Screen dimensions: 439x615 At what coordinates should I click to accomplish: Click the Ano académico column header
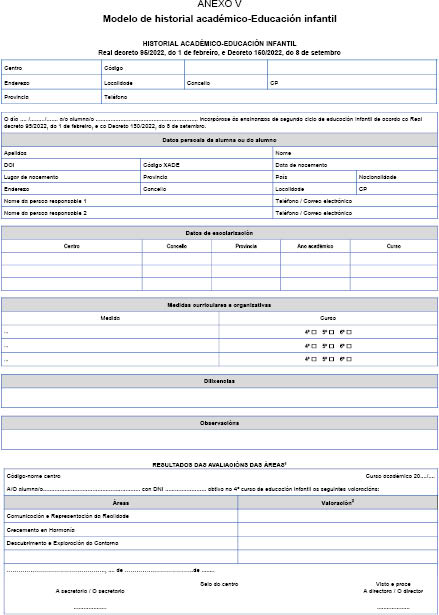pos(315,246)
